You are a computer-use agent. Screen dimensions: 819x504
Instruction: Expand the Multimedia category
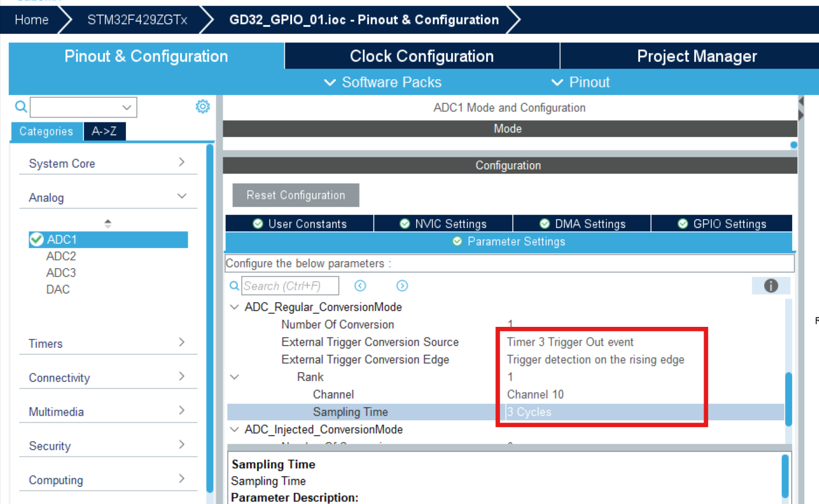(x=181, y=410)
